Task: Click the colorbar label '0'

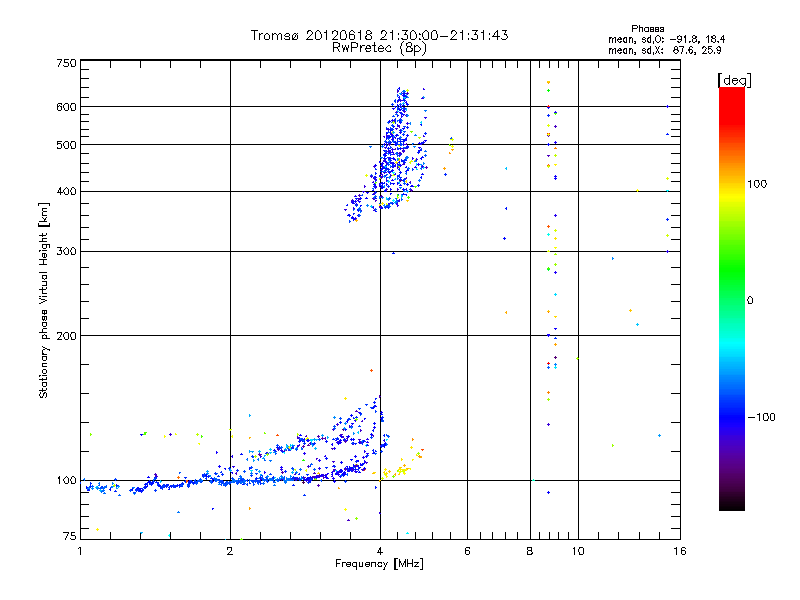Action: [x=750, y=301]
